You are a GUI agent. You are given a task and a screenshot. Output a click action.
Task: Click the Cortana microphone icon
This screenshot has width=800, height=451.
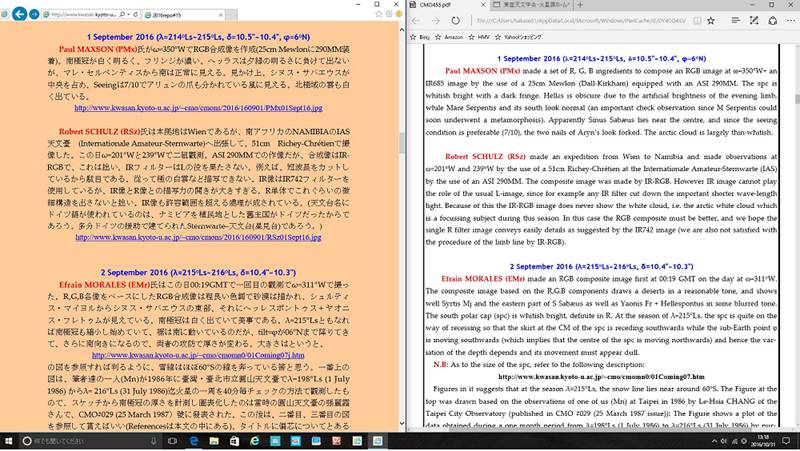point(154,441)
